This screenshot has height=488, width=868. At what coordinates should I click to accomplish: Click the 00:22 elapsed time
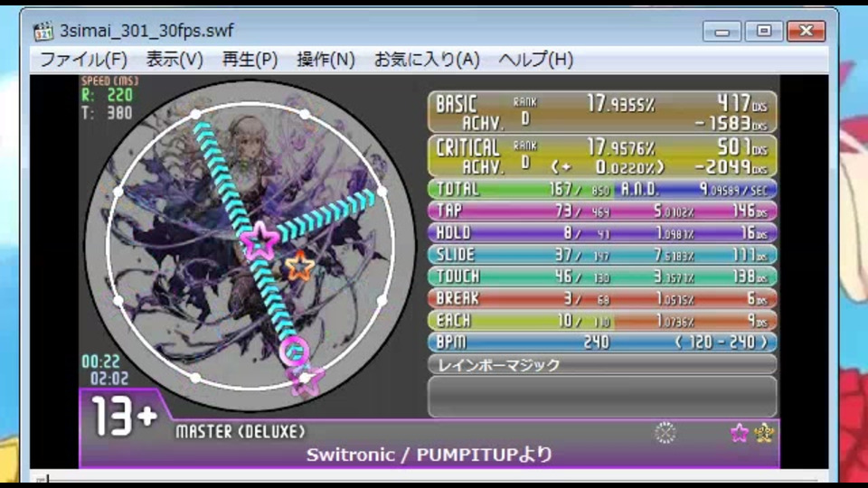click(100, 361)
